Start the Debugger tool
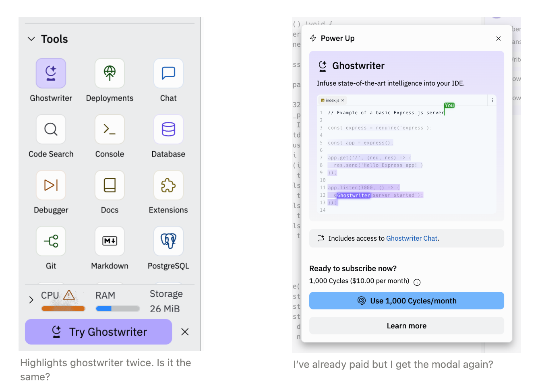 (51, 185)
